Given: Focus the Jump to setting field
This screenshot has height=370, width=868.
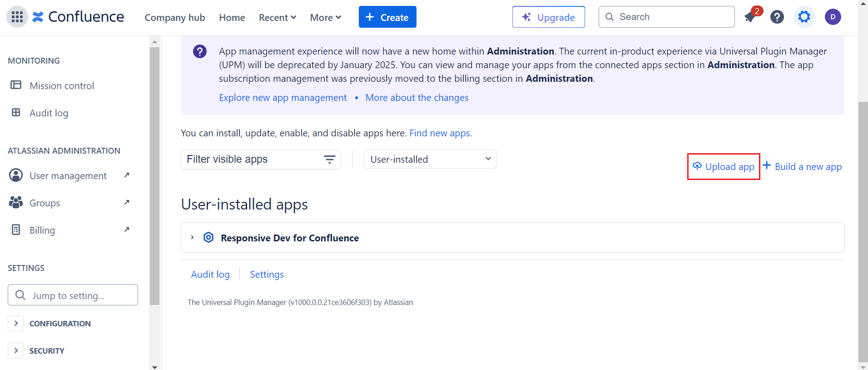Looking at the screenshot, I should tap(73, 295).
